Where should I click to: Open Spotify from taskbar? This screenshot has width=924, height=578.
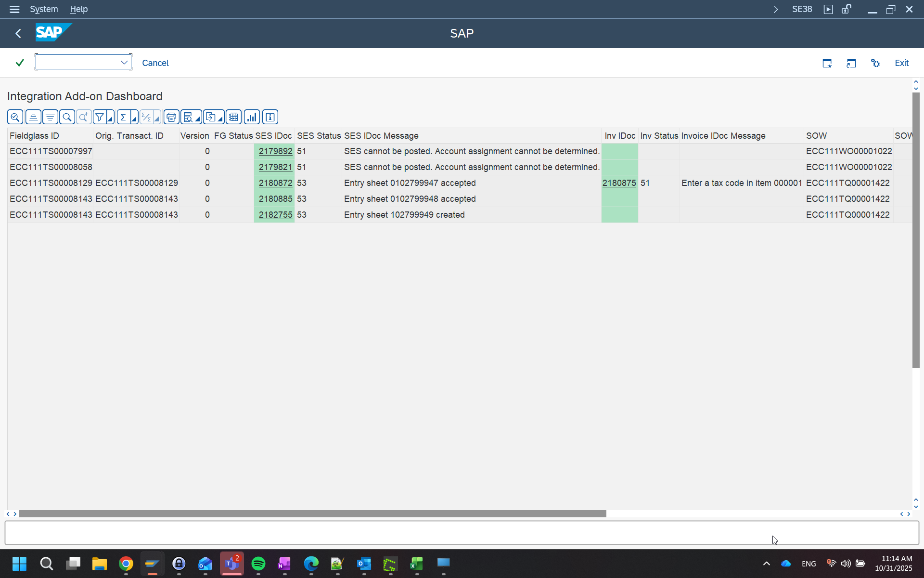(x=258, y=564)
